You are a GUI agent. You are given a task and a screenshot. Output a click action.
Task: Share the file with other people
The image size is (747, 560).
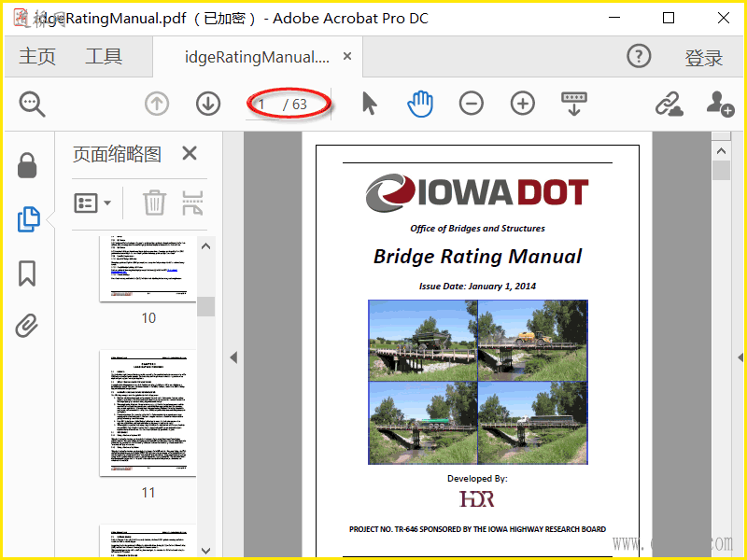coord(720,104)
